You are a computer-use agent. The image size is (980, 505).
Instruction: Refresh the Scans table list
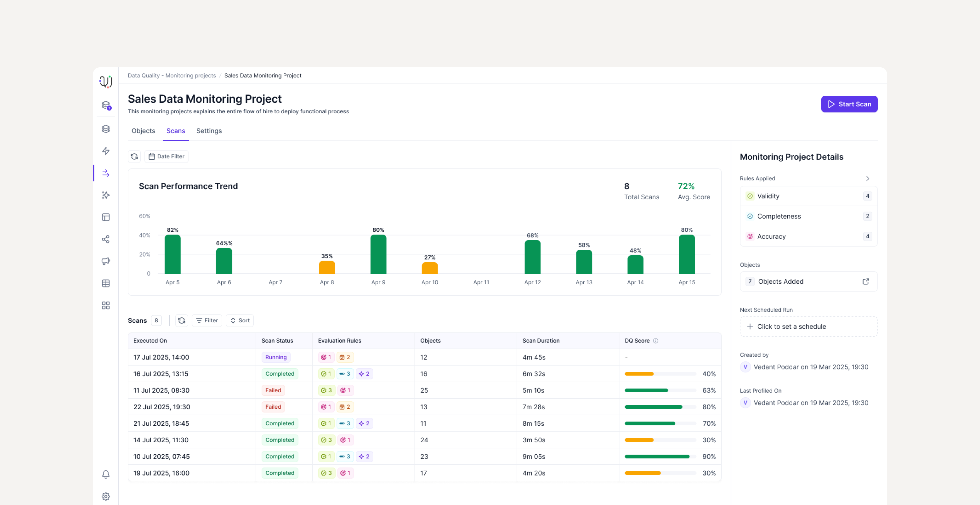pyautogui.click(x=182, y=321)
